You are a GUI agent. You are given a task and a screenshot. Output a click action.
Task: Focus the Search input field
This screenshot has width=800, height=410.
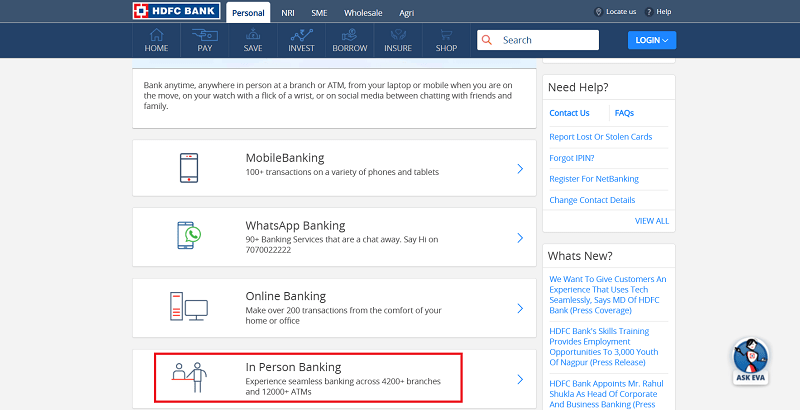(x=538, y=40)
